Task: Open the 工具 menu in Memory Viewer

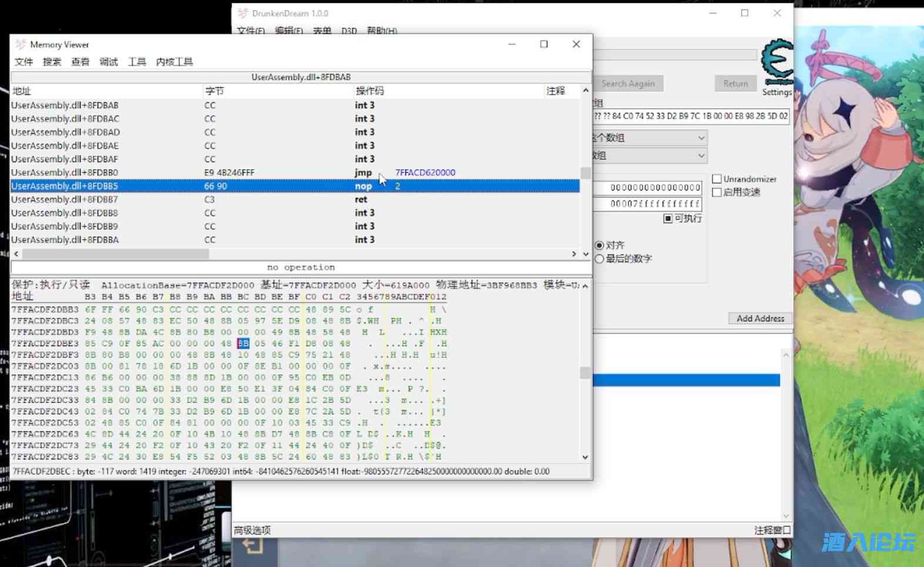Action: coord(137,62)
